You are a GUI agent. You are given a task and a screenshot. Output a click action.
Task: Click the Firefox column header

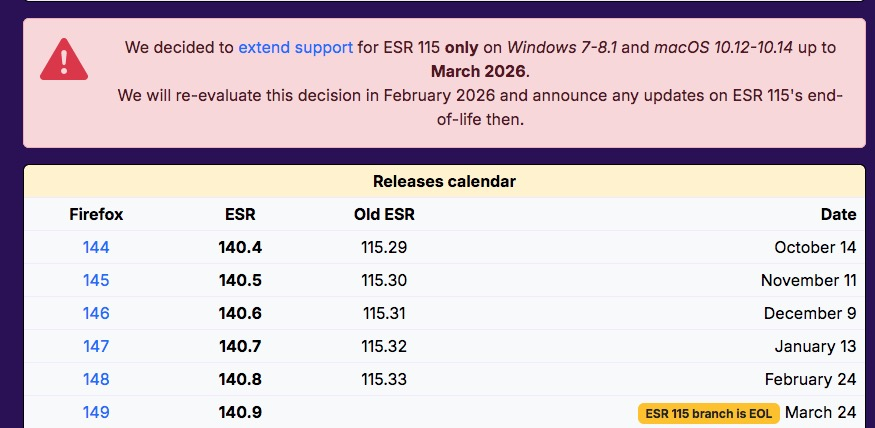(97, 214)
